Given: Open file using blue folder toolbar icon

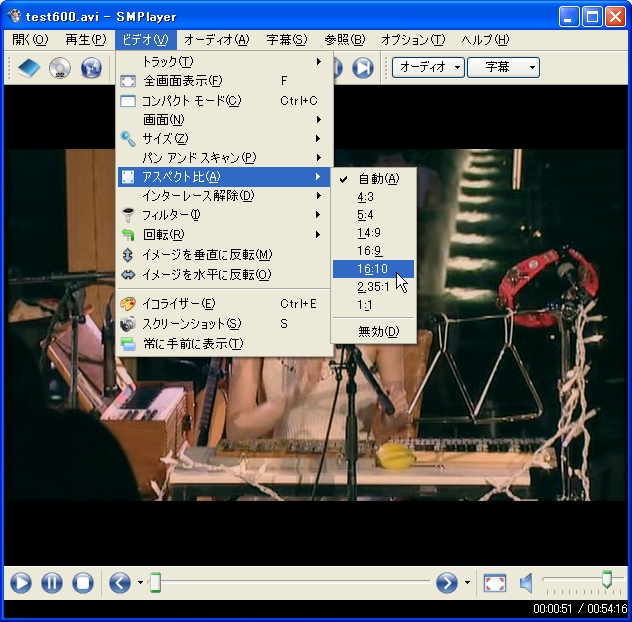Looking at the screenshot, I should (x=29, y=67).
